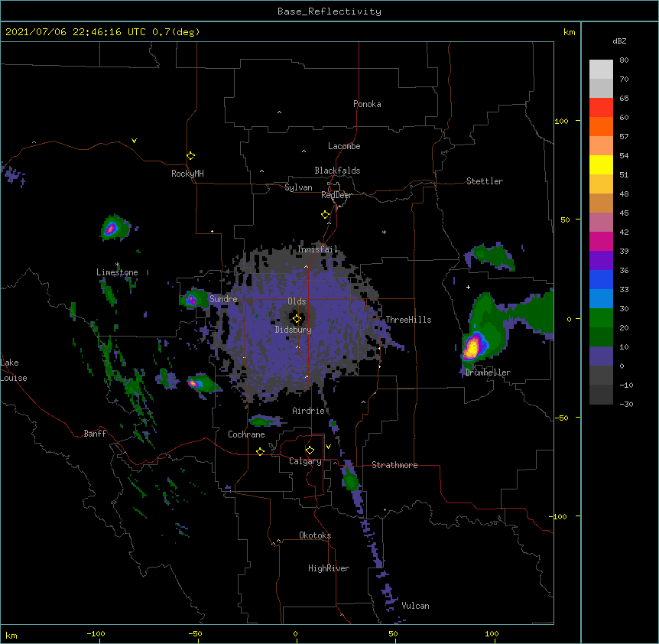Select the gold 48-51 dBZ legend band
The height and width of the screenshot is (644, 659).
(x=601, y=184)
